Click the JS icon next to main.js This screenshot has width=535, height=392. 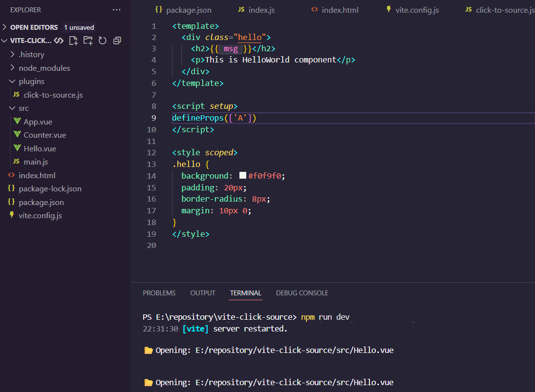click(17, 161)
